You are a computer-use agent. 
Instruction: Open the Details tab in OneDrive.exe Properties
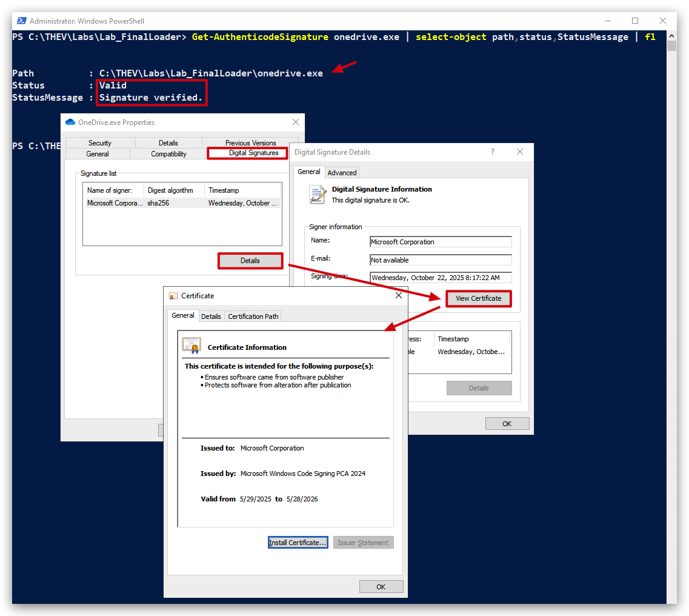[168, 143]
